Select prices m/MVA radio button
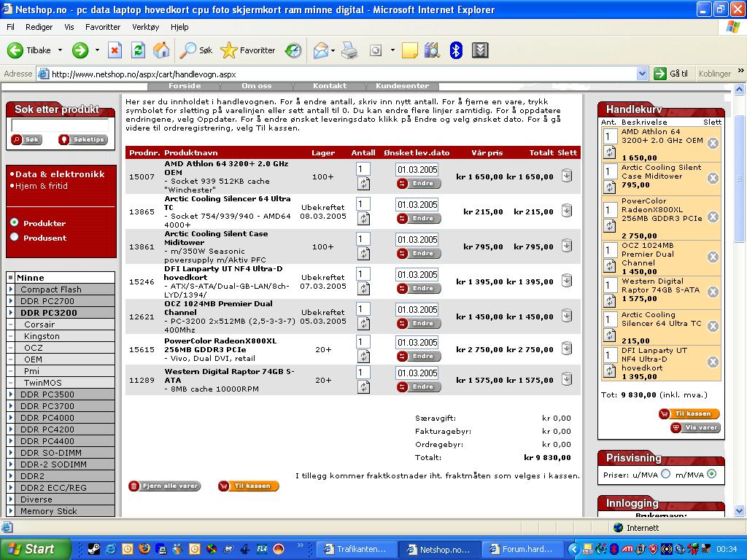 [712, 474]
